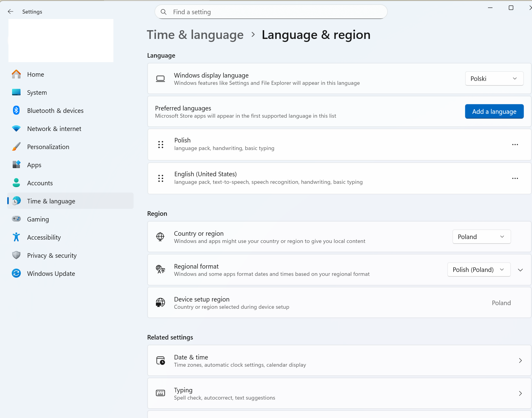This screenshot has height=418, width=532.
Task: Expand the Regional format details chevron
Action: pyautogui.click(x=520, y=270)
